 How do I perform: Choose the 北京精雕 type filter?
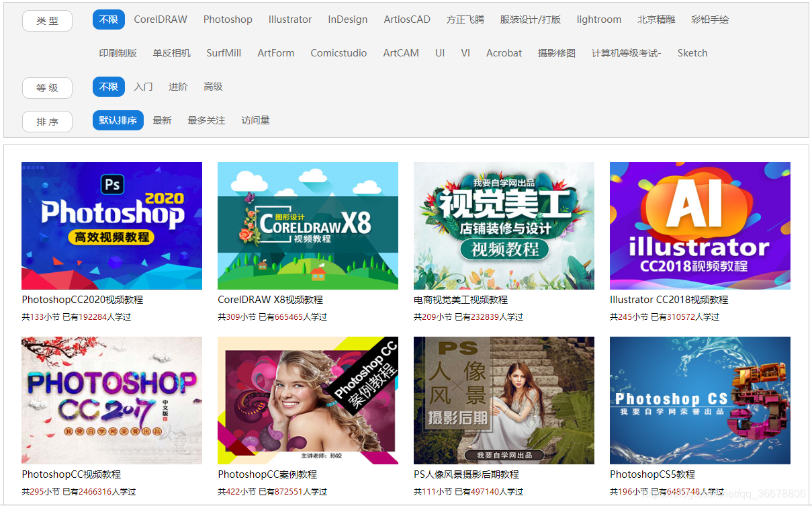pyautogui.click(x=656, y=19)
